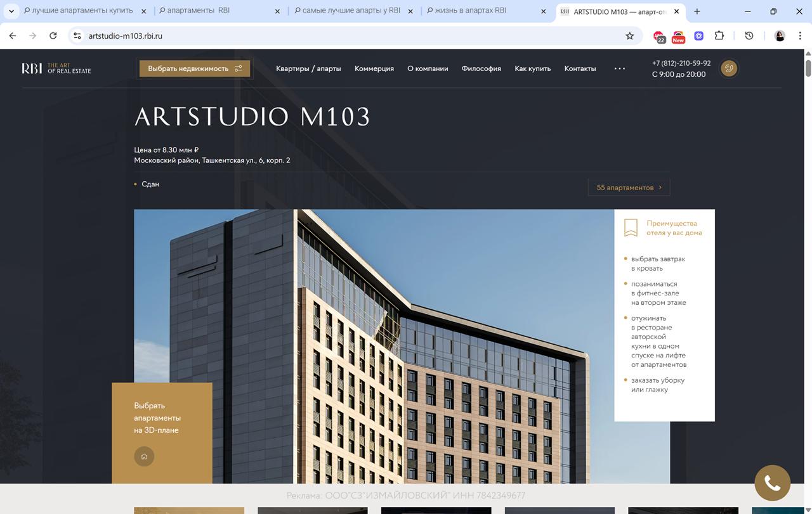Open the Chrome three-dot menu
The image size is (812, 514).
[x=800, y=36]
